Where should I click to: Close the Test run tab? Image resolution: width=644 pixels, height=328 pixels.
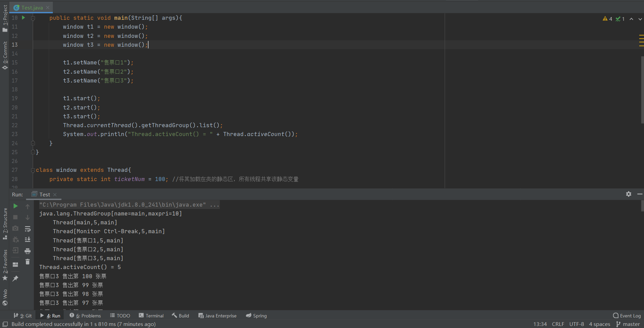click(x=55, y=195)
